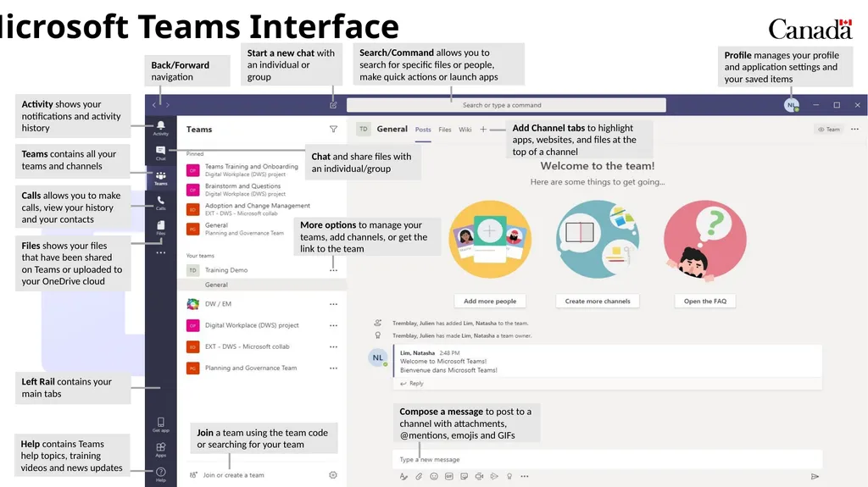Open more options for Planning and Governance Team

click(333, 368)
